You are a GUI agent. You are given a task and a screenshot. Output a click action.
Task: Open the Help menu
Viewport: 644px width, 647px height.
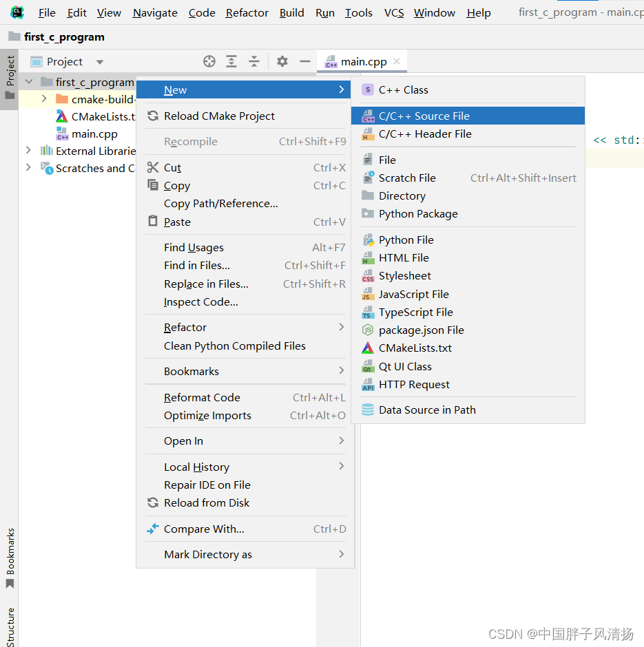pyautogui.click(x=479, y=13)
